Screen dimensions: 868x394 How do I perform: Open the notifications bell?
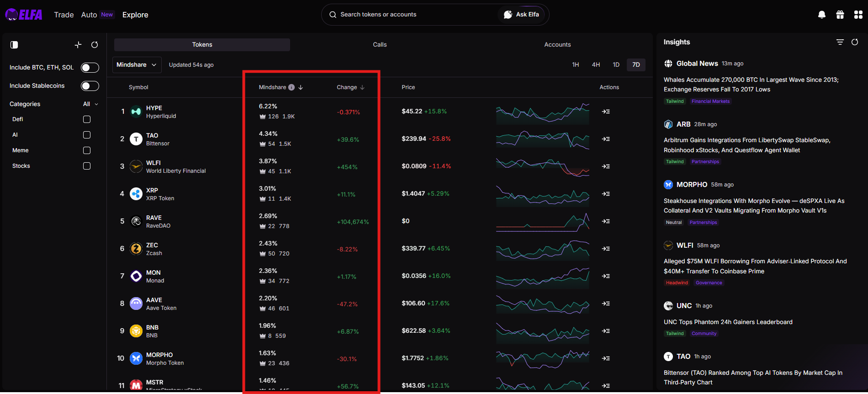pyautogui.click(x=822, y=15)
